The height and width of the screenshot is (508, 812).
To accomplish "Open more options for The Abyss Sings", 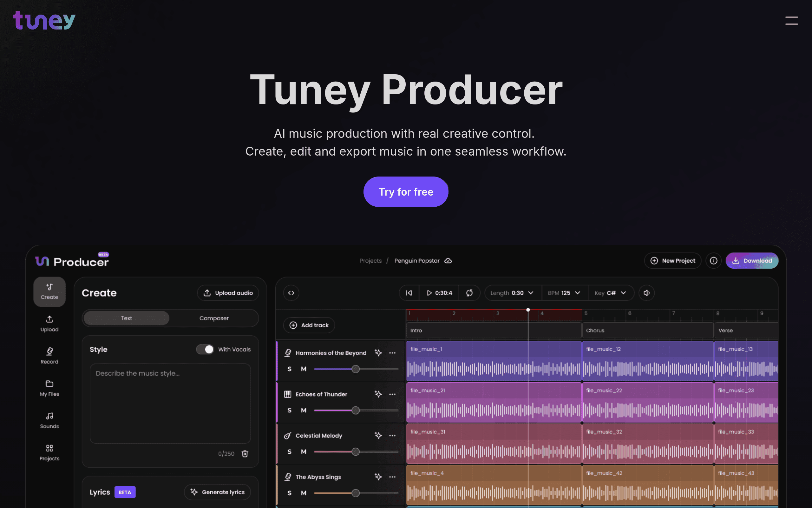I will (x=392, y=477).
